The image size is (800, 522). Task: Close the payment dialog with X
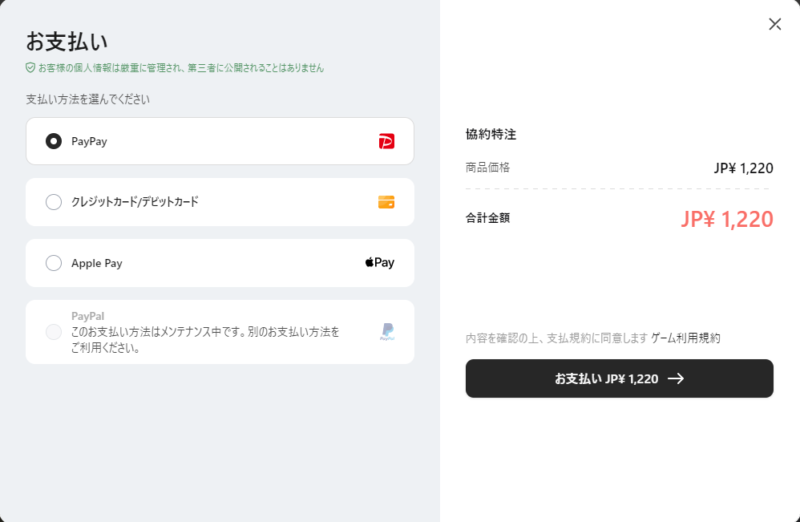[775, 24]
